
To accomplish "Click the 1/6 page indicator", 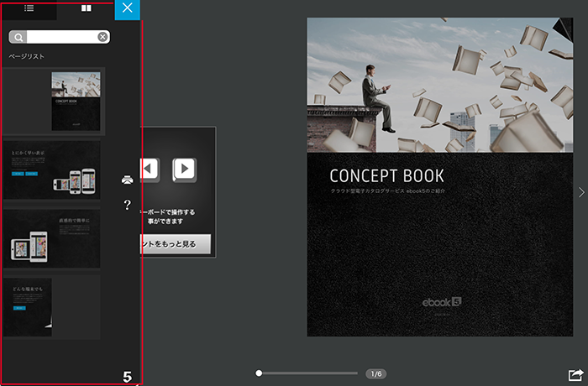I will tap(376, 373).
